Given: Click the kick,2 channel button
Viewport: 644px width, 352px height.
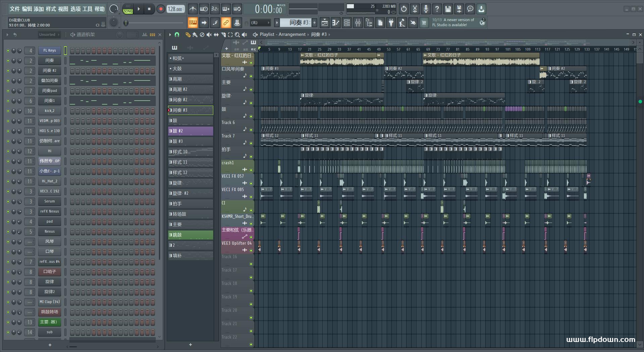Looking at the screenshot, I should tap(49, 111).
